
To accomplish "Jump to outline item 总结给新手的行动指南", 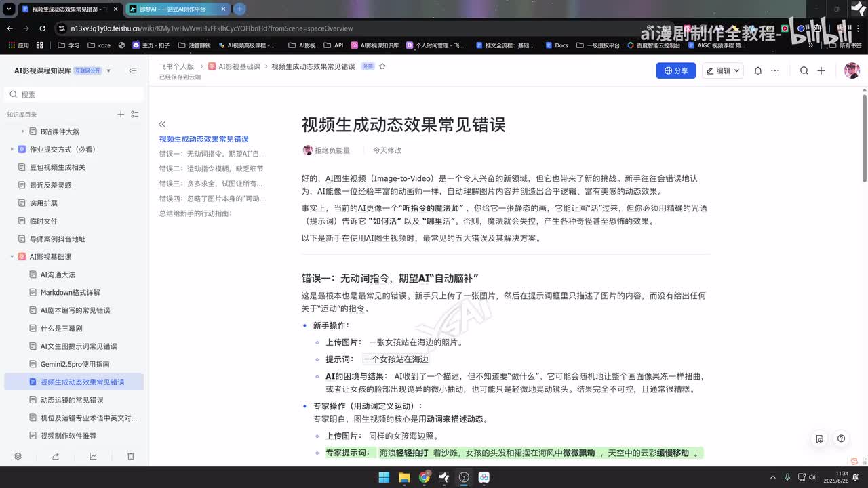I will (x=195, y=213).
